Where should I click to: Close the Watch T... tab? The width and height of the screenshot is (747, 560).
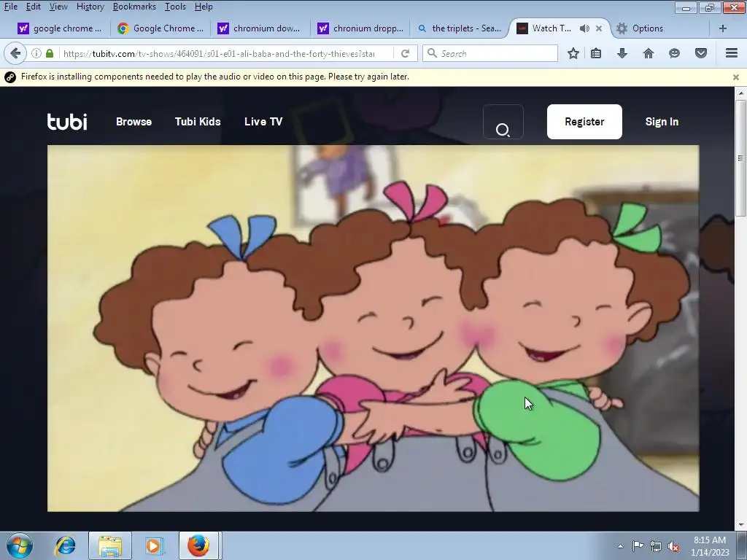coord(599,28)
